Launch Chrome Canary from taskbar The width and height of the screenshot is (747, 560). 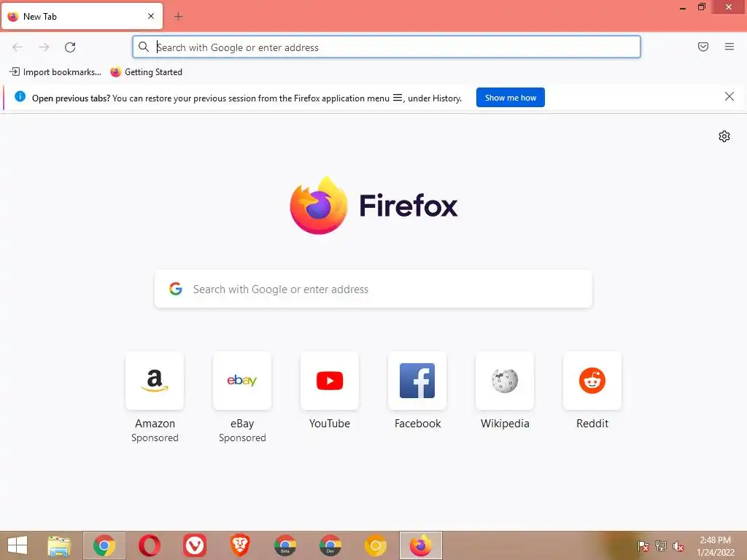[376, 545]
